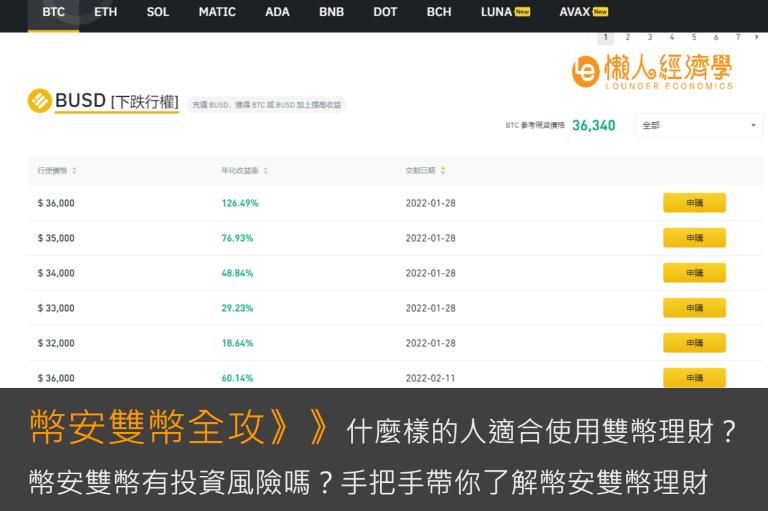Click the $ 32,000 strike price

click(56, 343)
